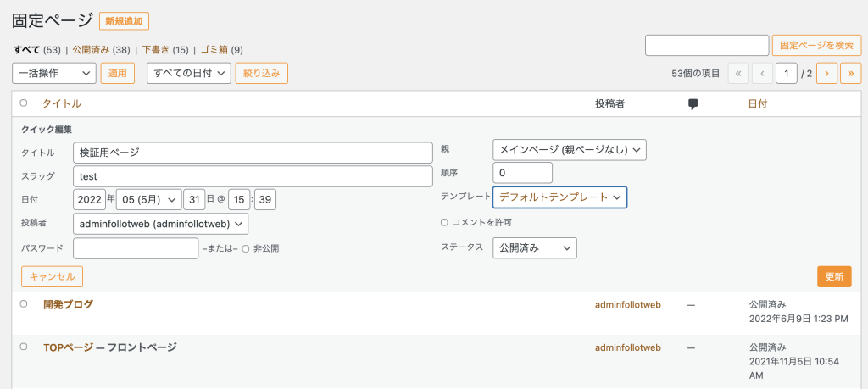Jump to last page double arrow

850,74
